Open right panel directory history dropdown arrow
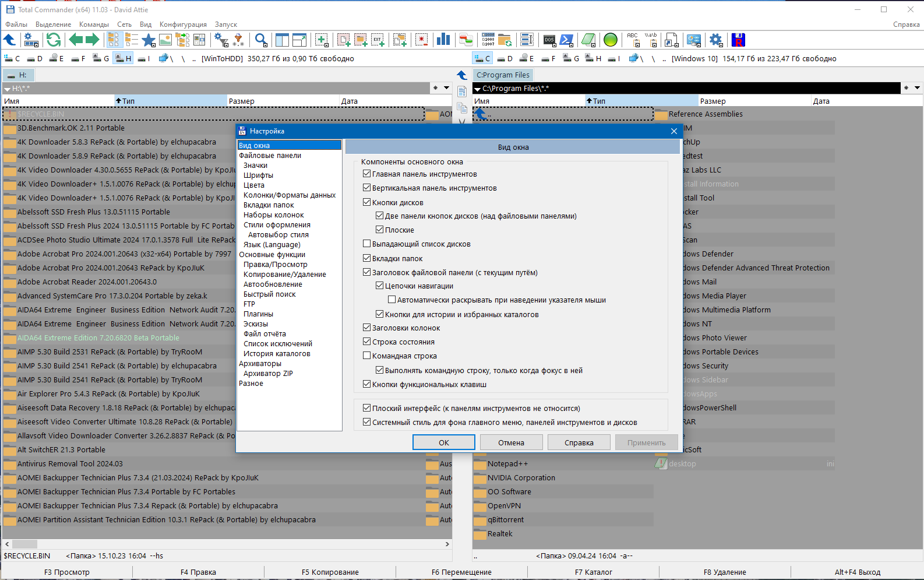 click(917, 88)
